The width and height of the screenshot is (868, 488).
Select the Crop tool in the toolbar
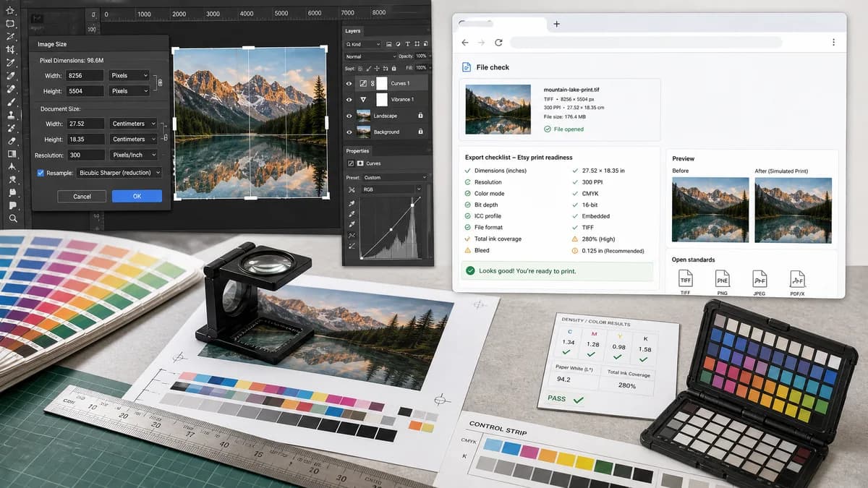[10, 50]
